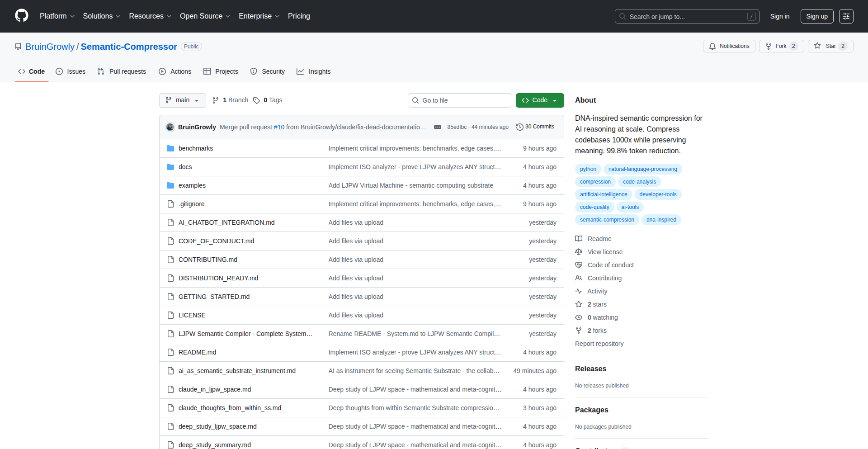Switch to the Pull requests tab
This screenshot has height=449, width=868.
click(x=122, y=71)
